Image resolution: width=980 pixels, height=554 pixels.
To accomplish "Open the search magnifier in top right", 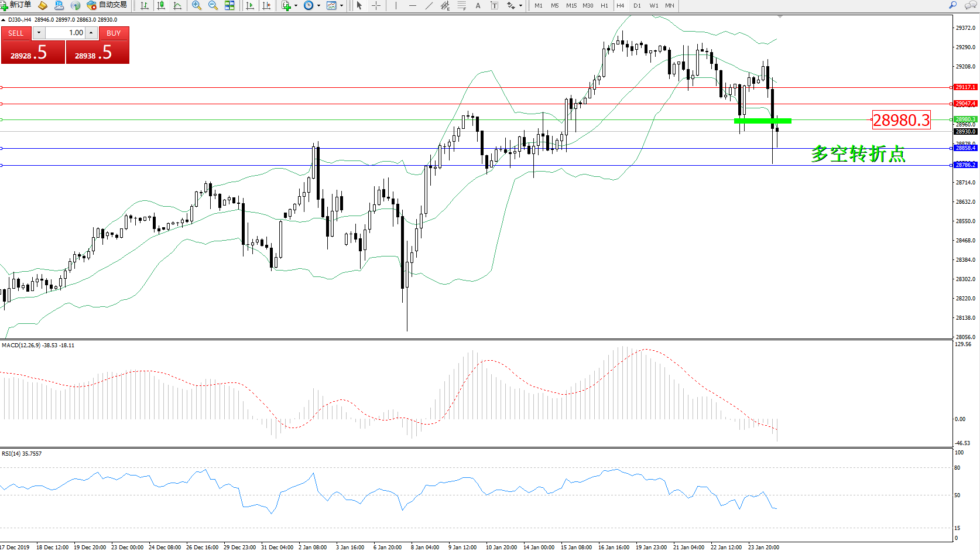I will click(x=953, y=5).
